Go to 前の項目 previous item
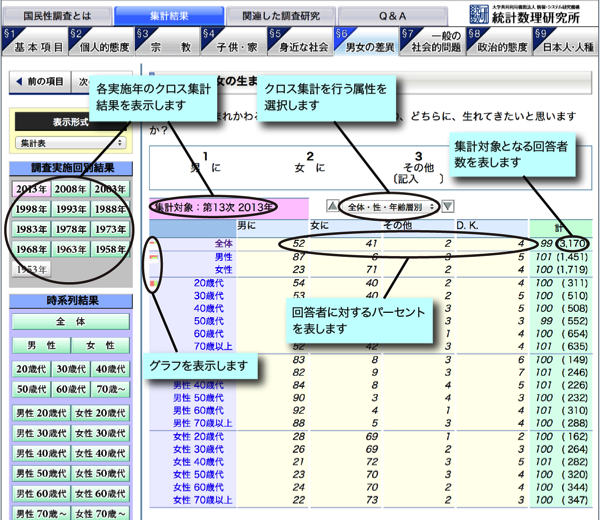 click(x=40, y=82)
